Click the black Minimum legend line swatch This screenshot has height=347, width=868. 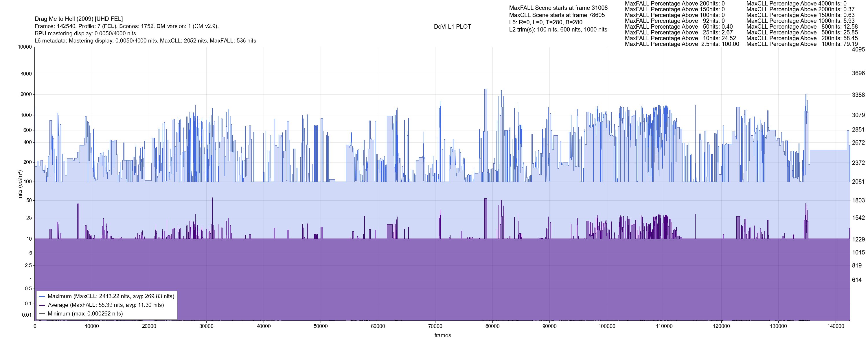[42, 314]
